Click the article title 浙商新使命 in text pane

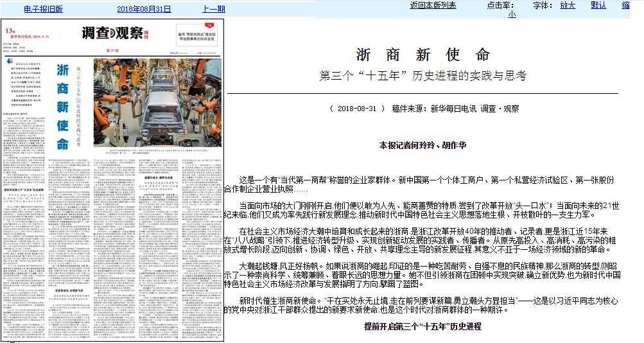pos(423,54)
